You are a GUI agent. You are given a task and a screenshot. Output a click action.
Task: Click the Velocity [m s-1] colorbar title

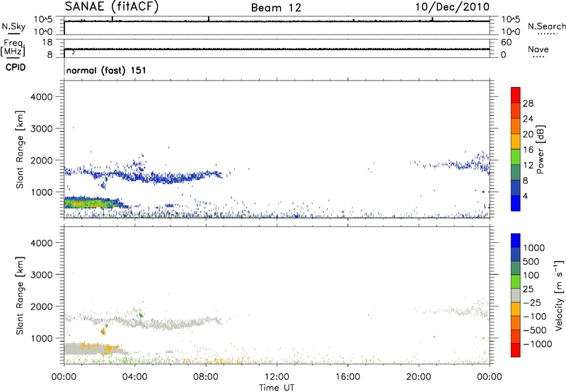[559, 295]
